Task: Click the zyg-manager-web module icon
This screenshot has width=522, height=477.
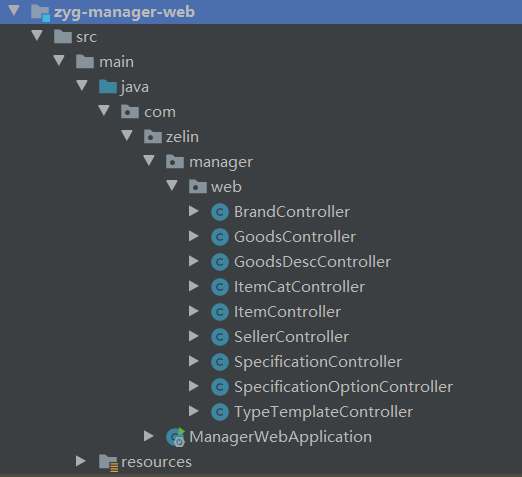Action: point(40,13)
